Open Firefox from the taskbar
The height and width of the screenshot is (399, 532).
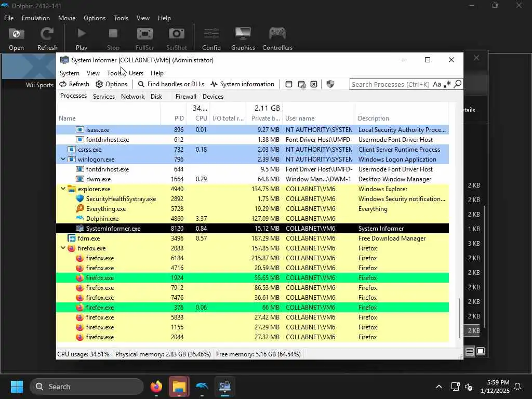[156, 387]
